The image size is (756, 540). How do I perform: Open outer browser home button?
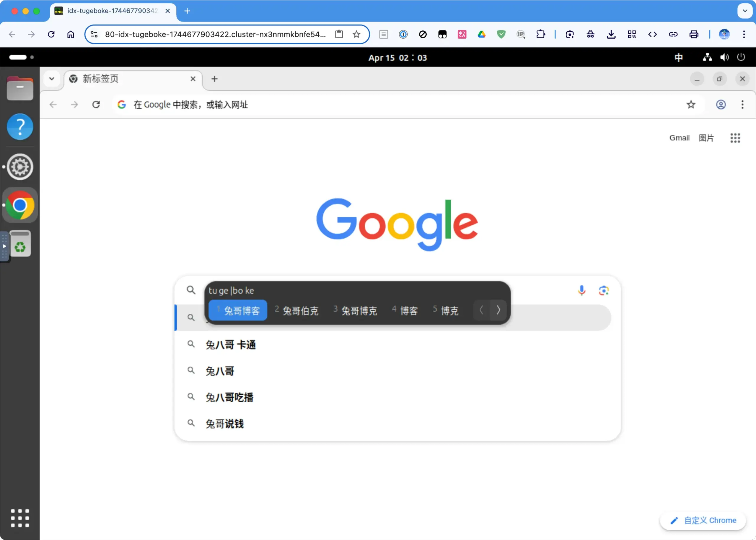click(71, 34)
